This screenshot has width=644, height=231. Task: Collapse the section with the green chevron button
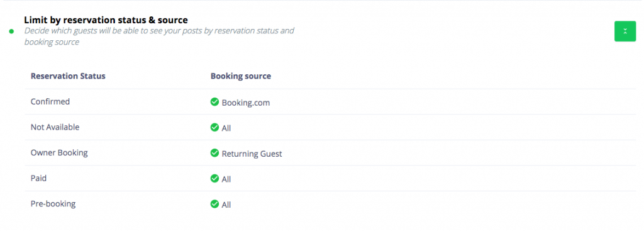pos(625,31)
